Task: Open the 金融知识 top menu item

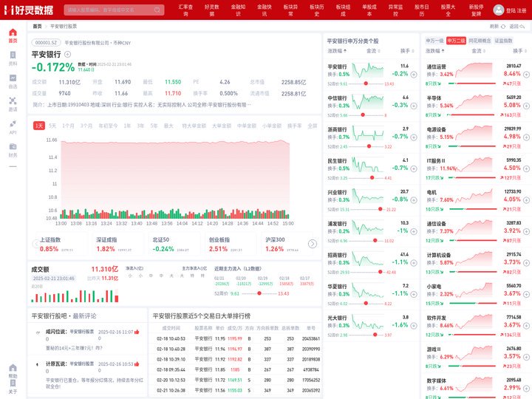Action: tap(238, 10)
